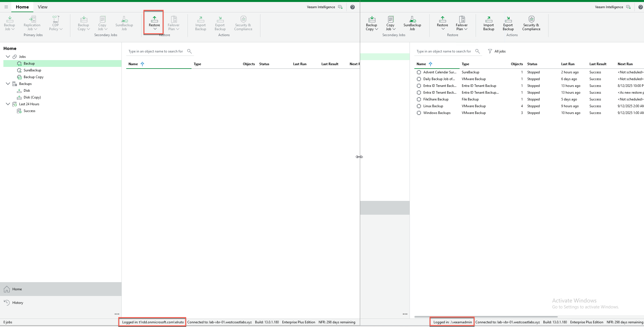Switch to the View ribbon tab
Image resolution: width=644 pixels, height=327 pixels.
(x=42, y=7)
